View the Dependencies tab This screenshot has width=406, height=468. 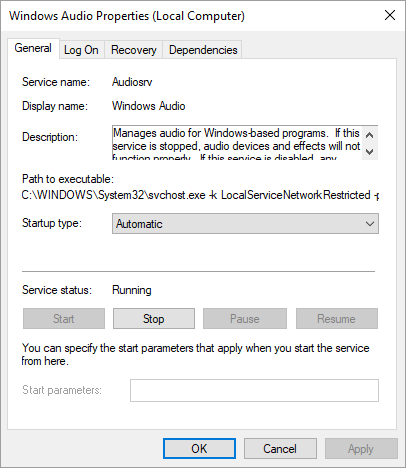point(203,50)
